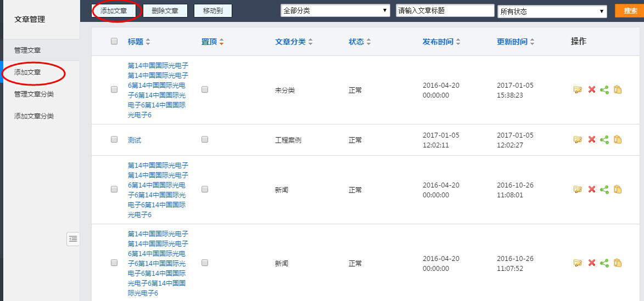Click the edit icon for the 测试 article
This screenshot has width=644, height=301.
point(578,140)
